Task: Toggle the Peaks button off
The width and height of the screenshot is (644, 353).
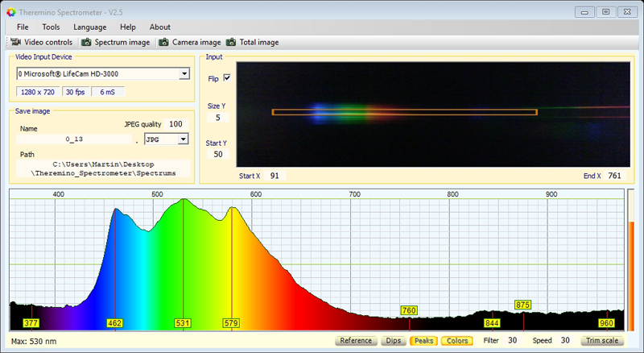Action: pos(423,341)
